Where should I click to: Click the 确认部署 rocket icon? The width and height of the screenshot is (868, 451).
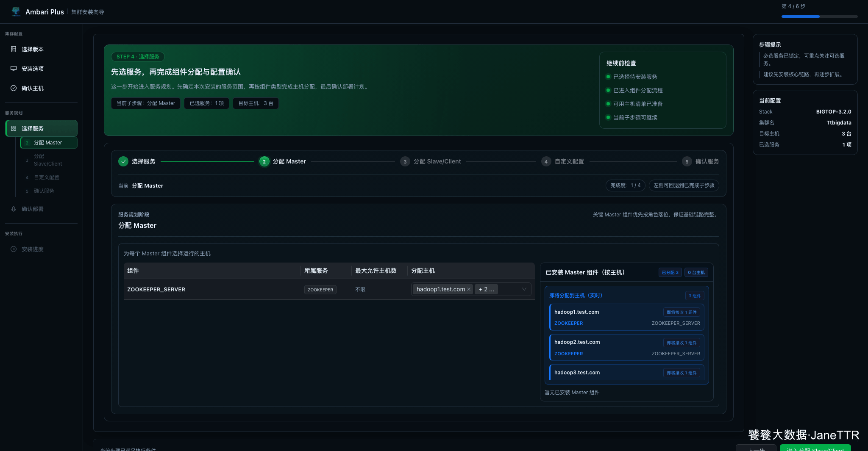coord(14,209)
